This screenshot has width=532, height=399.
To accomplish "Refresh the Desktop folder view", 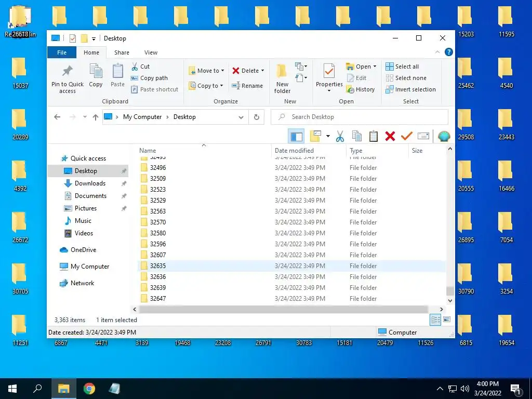I will 257,117.
